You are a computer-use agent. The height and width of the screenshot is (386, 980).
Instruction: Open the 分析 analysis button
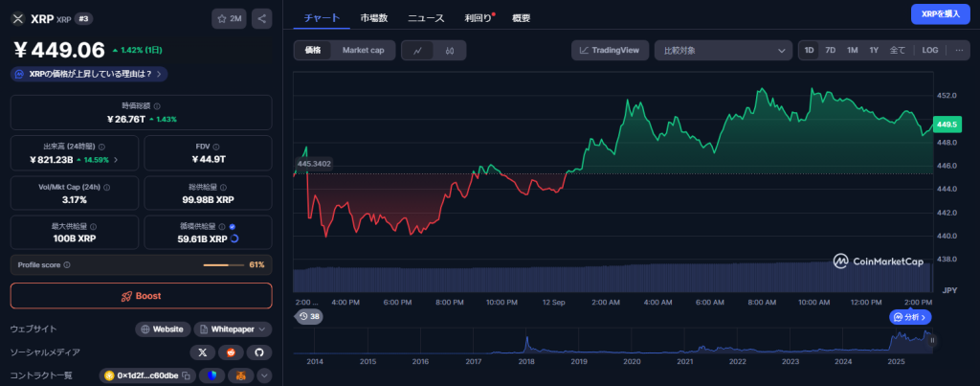pyautogui.click(x=911, y=317)
